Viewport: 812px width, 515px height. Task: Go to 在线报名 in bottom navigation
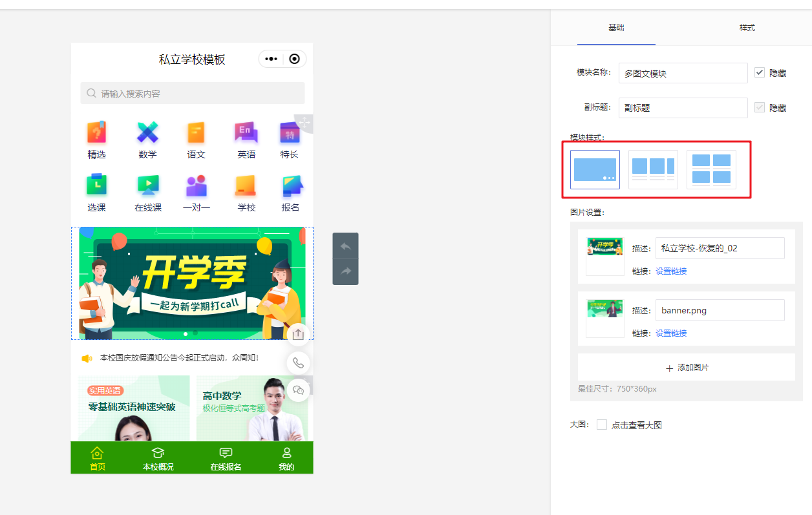point(226,458)
